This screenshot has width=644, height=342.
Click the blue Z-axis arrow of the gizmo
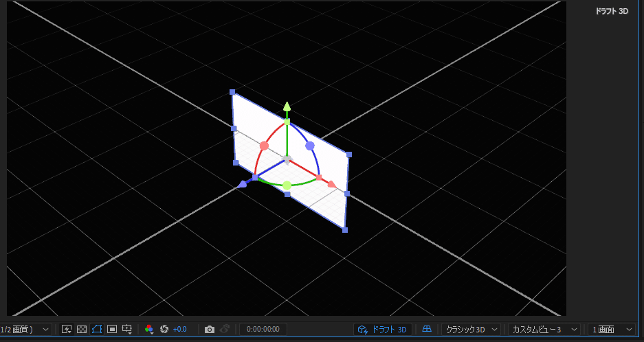[243, 184]
